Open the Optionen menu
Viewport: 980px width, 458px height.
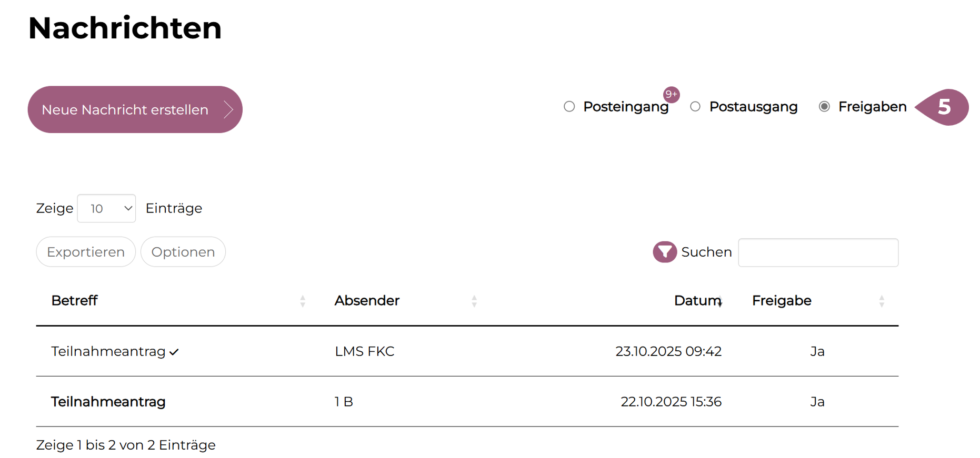pos(183,252)
